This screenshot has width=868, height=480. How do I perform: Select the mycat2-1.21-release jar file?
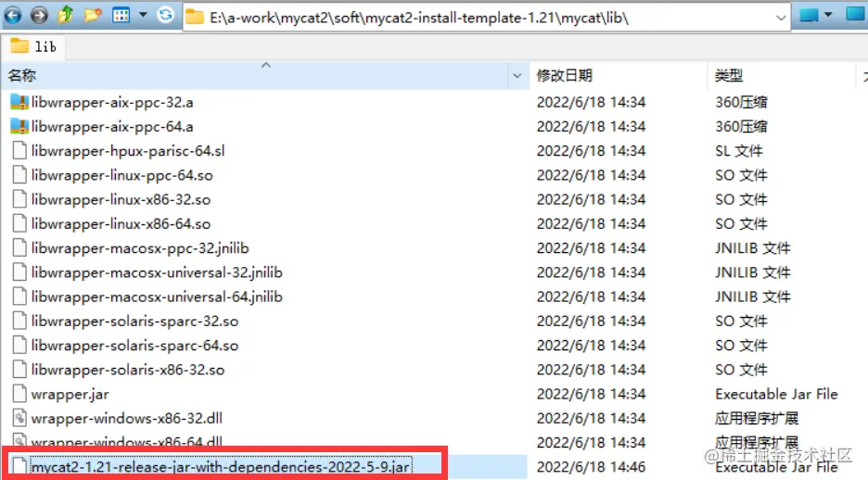[221, 467]
